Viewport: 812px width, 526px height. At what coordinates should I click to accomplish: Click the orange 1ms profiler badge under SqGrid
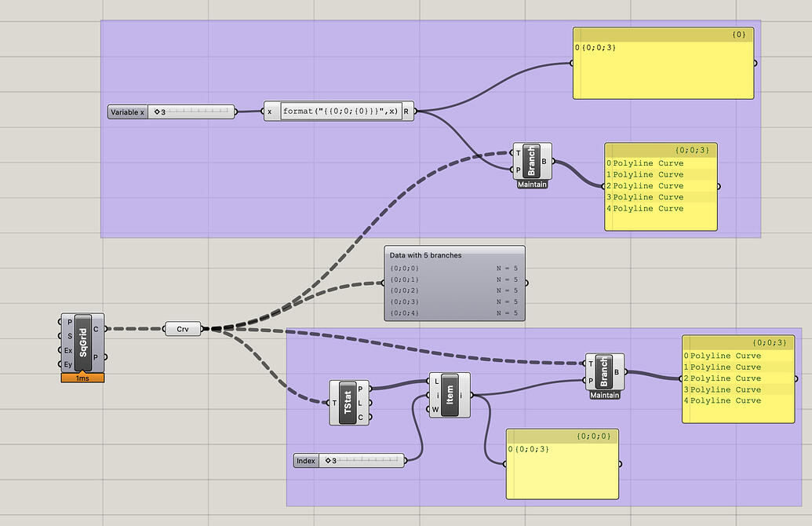pos(81,379)
